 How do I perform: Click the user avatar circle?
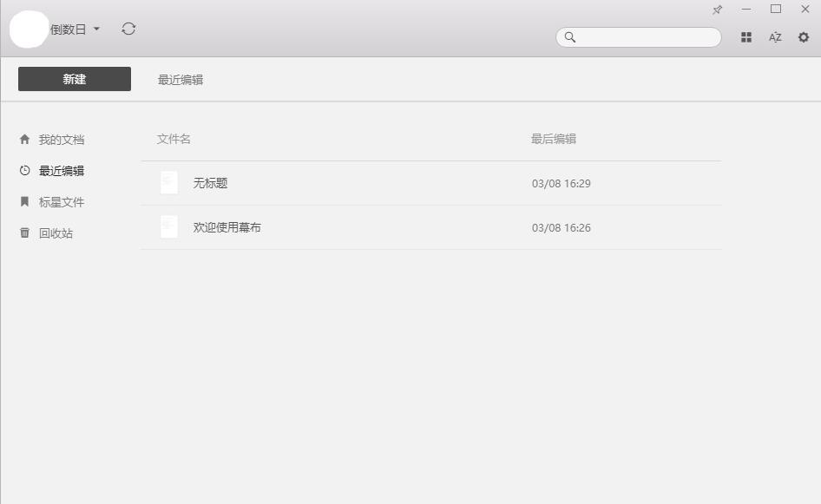tap(30, 29)
